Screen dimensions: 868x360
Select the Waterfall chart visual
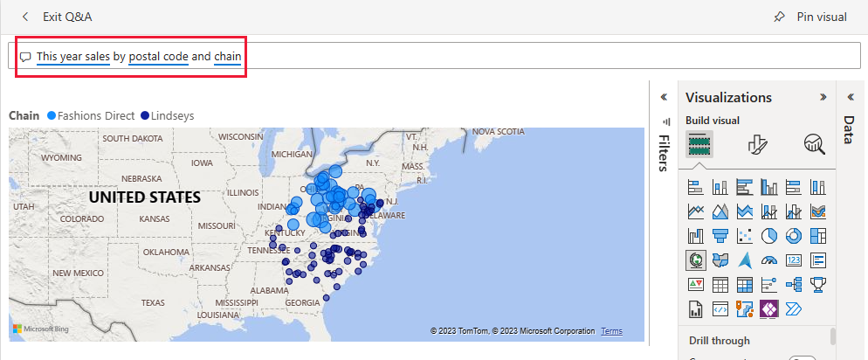pyautogui.click(x=695, y=236)
